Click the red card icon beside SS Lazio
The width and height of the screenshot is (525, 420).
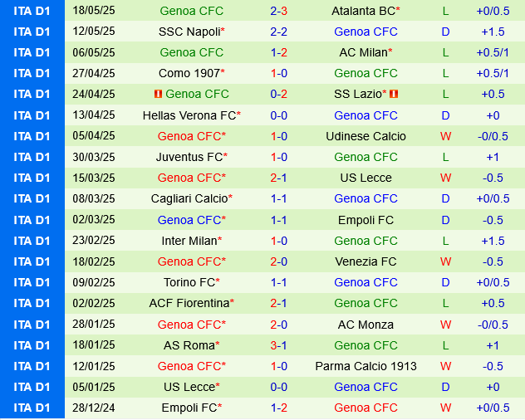click(394, 94)
